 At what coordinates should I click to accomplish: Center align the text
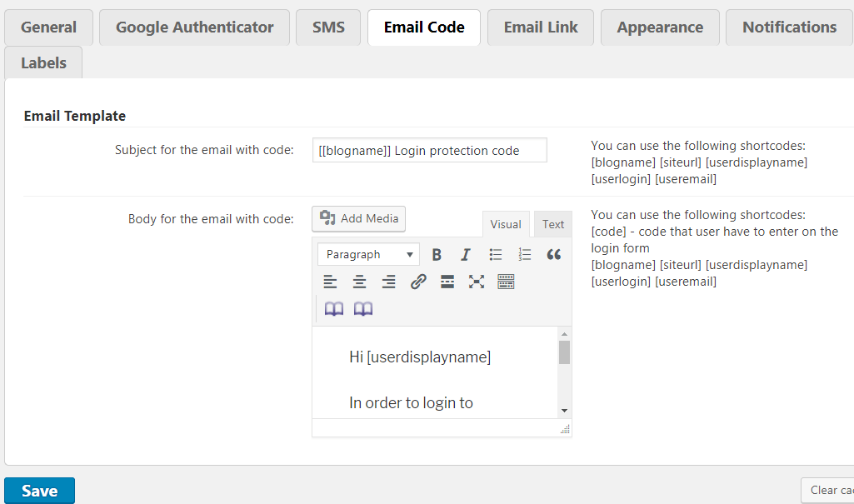(x=359, y=282)
